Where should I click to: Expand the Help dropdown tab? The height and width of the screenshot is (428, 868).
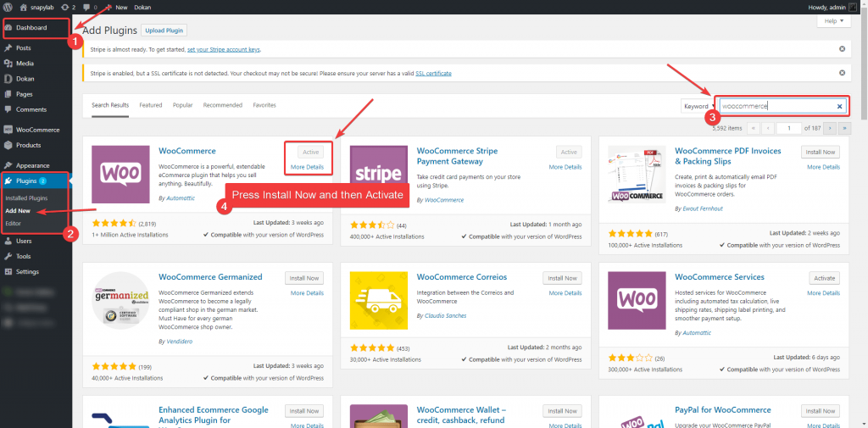pyautogui.click(x=834, y=21)
